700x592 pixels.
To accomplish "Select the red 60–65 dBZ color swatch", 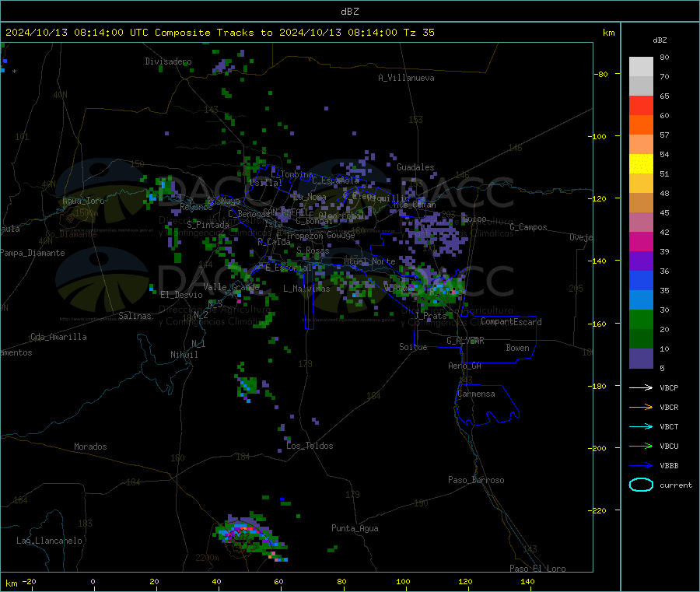I will pos(641,105).
